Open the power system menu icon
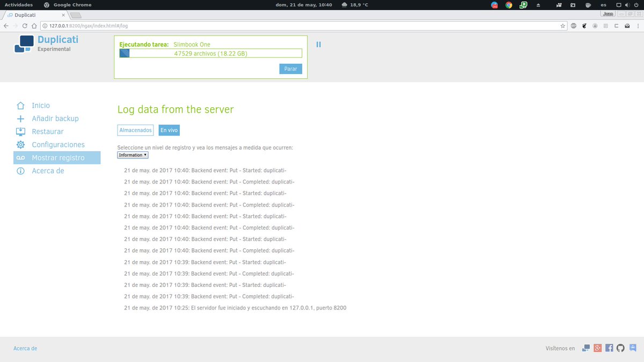This screenshot has width=644, height=362. (x=636, y=5)
